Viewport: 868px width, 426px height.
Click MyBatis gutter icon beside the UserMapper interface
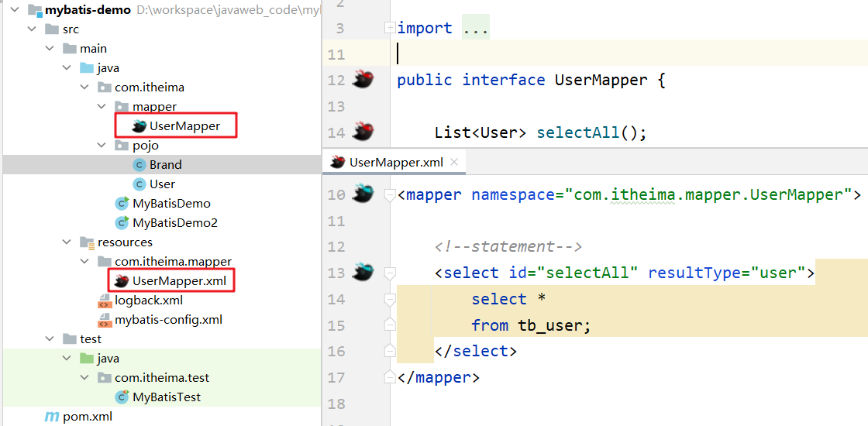(x=363, y=80)
